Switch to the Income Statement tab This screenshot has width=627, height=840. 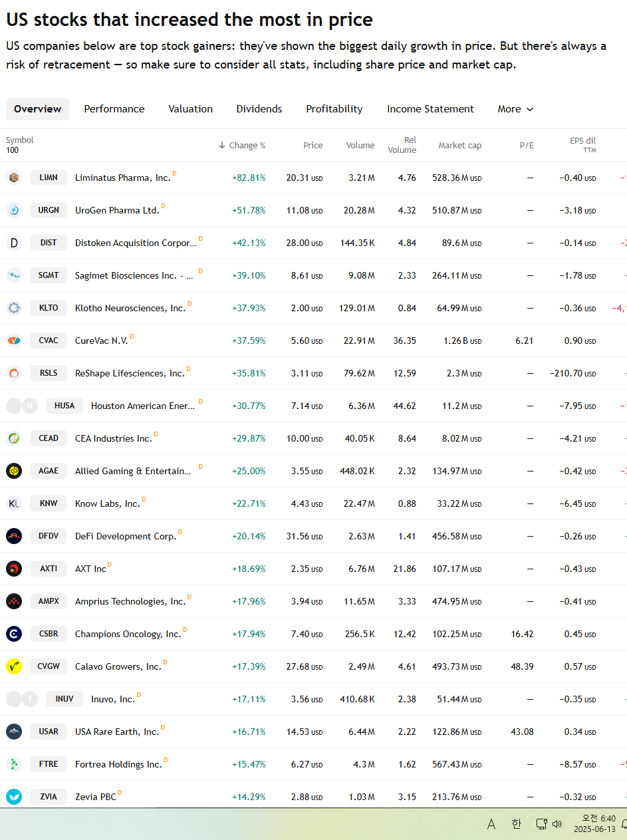[x=431, y=109]
